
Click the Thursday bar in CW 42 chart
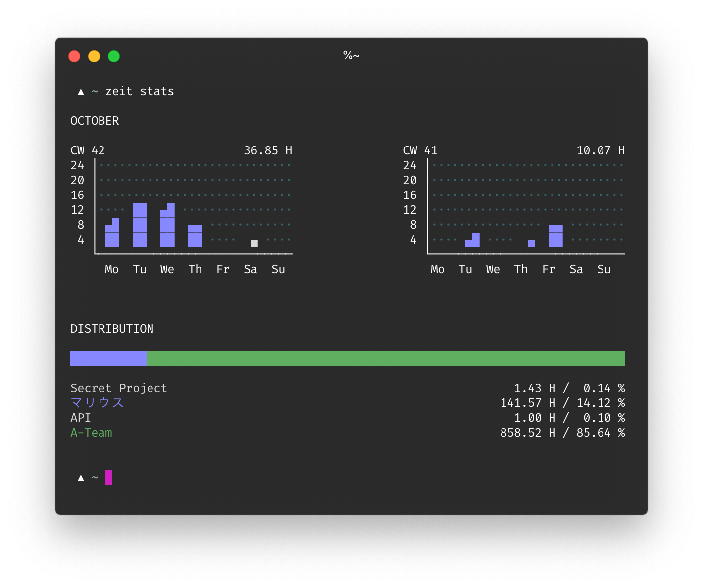pyautogui.click(x=195, y=236)
